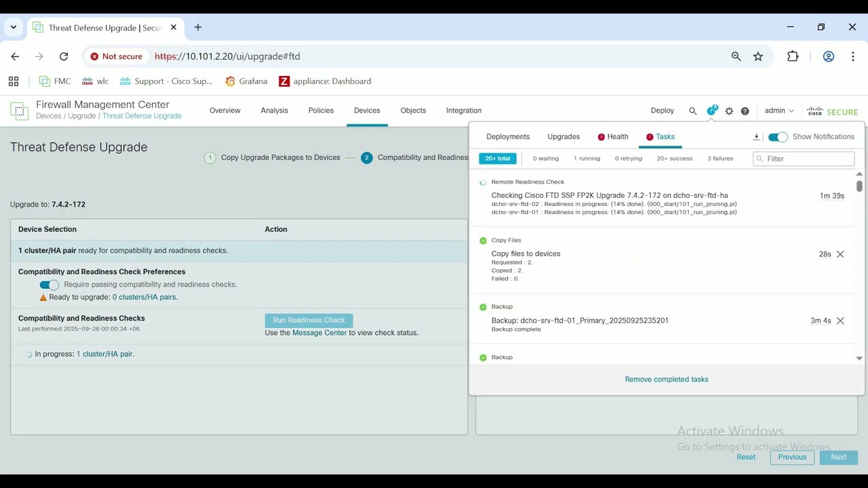Open the Chrome profile icon
This screenshot has height=488, width=868.
click(x=828, y=56)
